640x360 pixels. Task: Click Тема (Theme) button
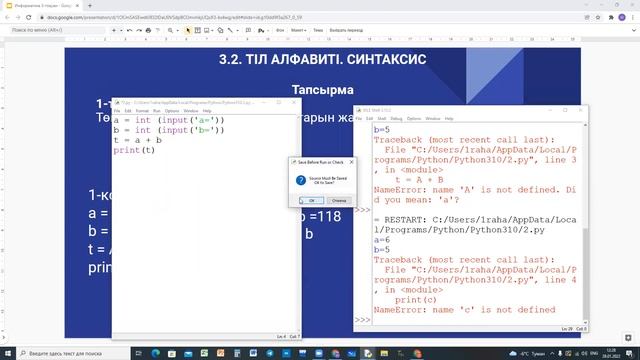[x=318, y=30]
